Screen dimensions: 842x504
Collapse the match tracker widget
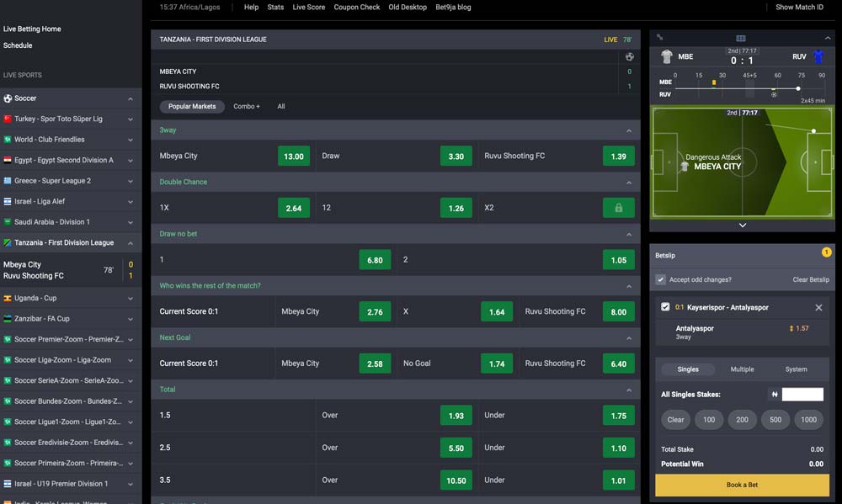pyautogui.click(x=828, y=38)
